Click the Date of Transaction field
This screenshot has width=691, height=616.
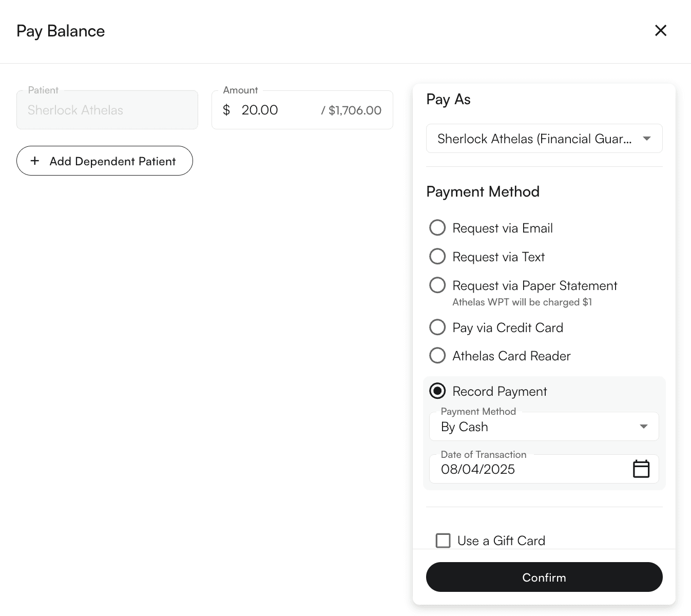(529, 469)
